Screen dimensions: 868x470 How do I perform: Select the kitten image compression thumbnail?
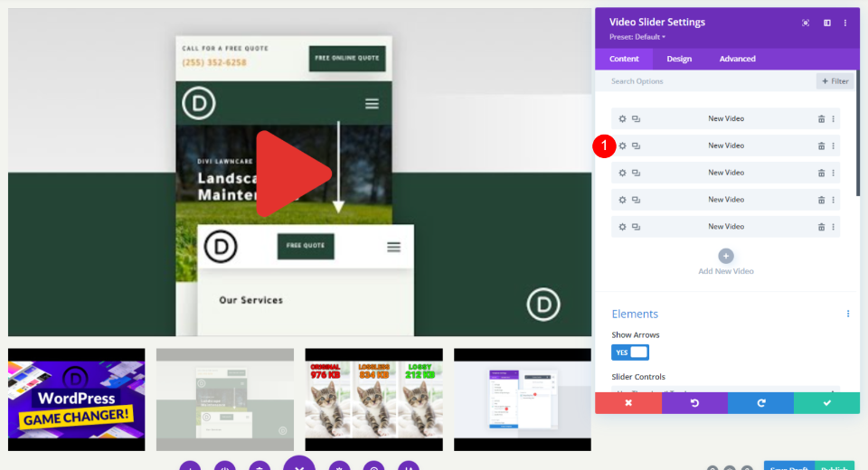click(373, 399)
